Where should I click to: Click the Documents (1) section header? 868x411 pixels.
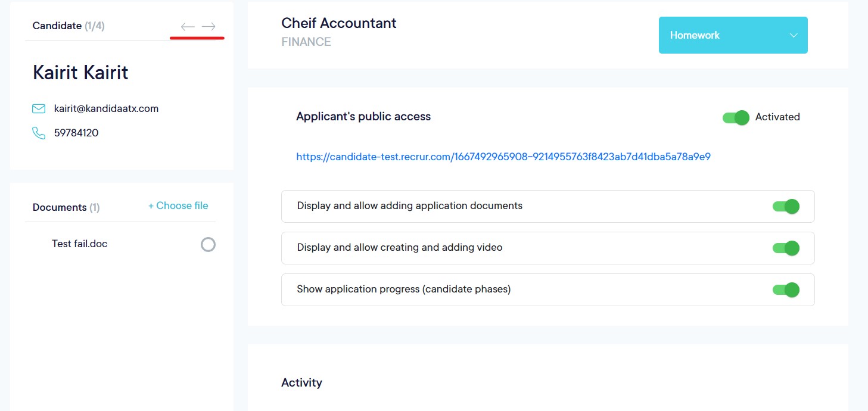pos(66,207)
